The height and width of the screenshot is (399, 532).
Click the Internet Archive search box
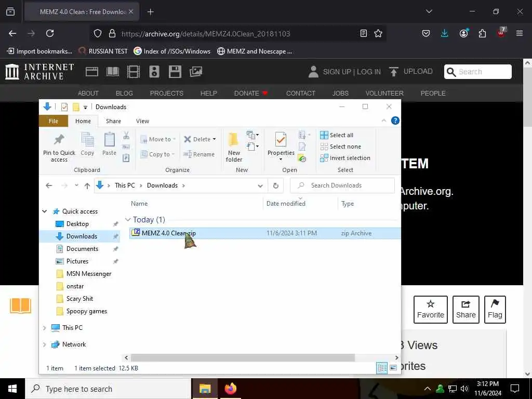click(x=478, y=72)
